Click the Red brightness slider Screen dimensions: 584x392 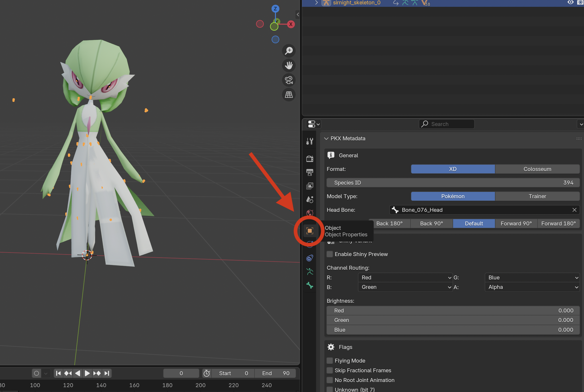(x=453, y=311)
